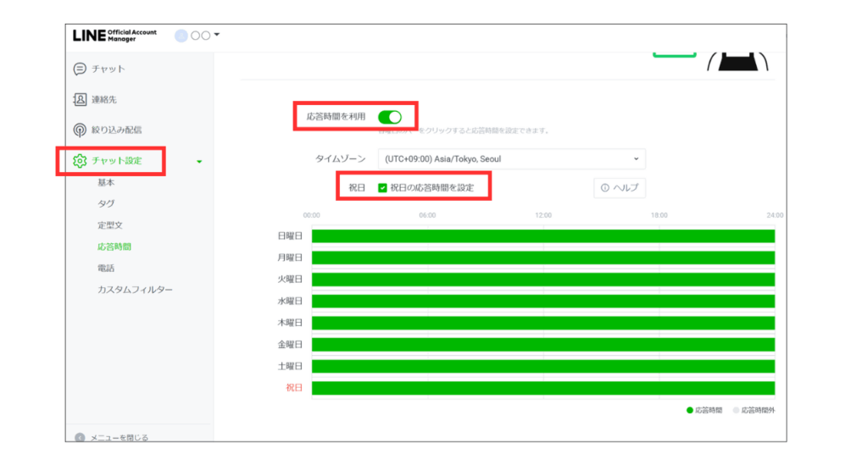Image resolution: width=868 pixels, height=454 pixels.
Task: Click the account avatar circle in header
Action: click(x=181, y=36)
